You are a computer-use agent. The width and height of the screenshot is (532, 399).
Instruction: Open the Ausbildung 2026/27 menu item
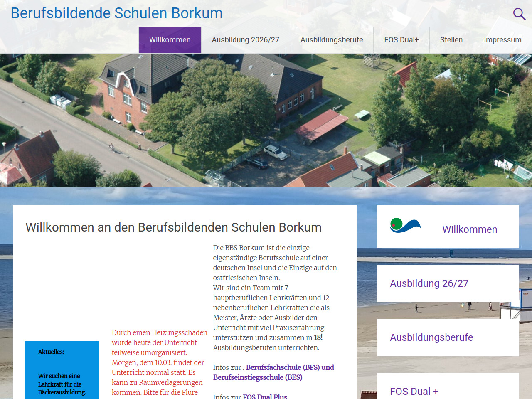[245, 40]
